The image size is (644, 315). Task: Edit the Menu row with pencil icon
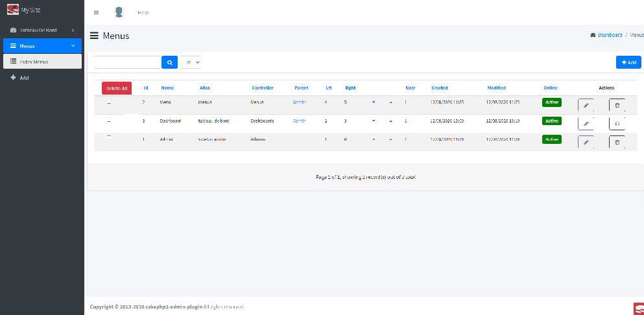586,105
